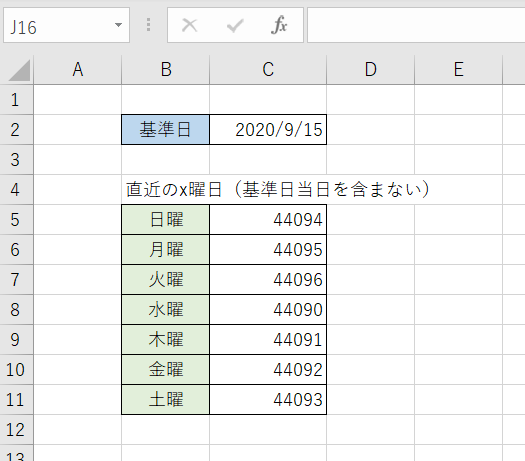Select the date cell 2020/9/15
Image resolution: width=525 pixels, height=461 pixels.
click(x=268, y=130)
